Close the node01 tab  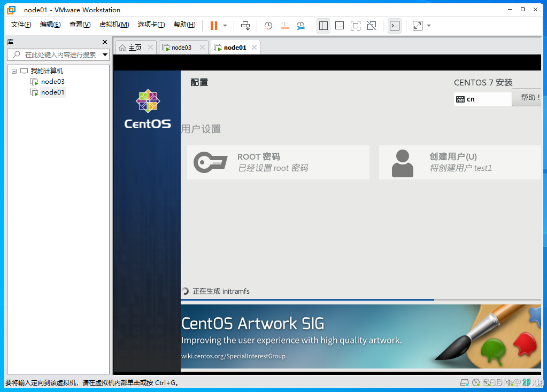tap(255, 48)
